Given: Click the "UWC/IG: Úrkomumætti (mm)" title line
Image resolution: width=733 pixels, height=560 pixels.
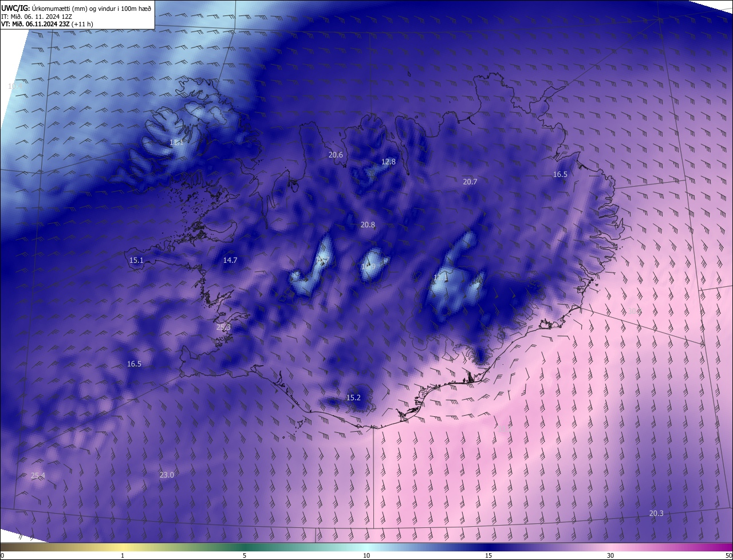Looking at the screenshot, I should point(76,7).
